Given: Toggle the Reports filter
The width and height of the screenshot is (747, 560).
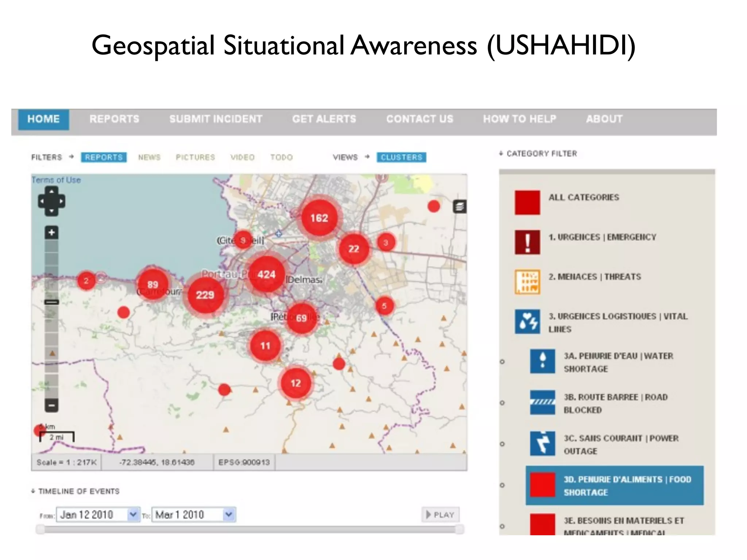Looking at the screenshot, I should pos(104,157).
